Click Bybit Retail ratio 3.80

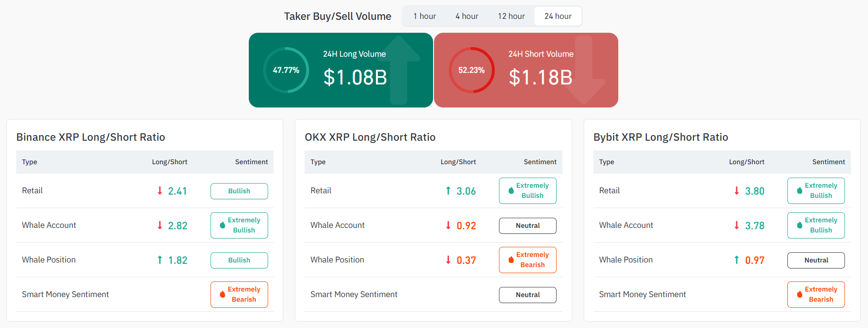tap(755, 191)
